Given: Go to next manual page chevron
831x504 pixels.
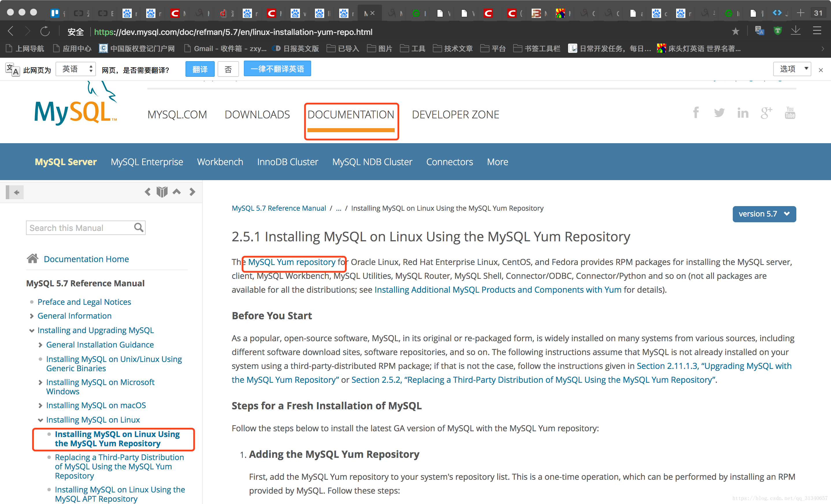Looking at the screenshot, I should (x=192, y=192).
